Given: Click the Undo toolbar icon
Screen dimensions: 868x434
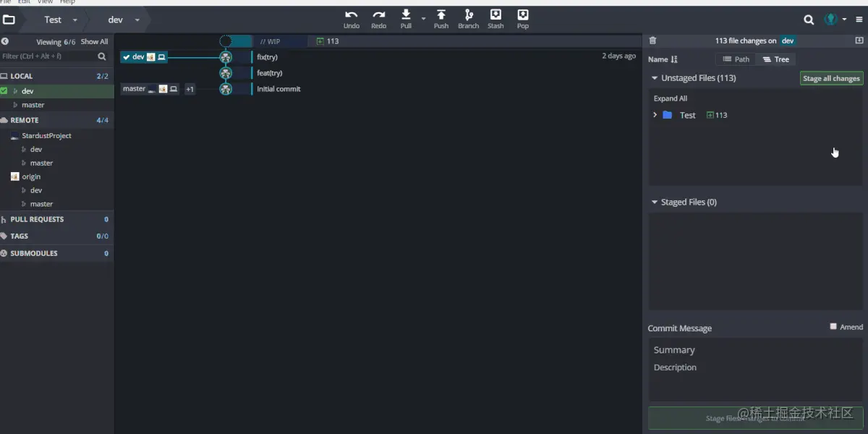Looking at the screenshot, I should (x=352, y=14).
